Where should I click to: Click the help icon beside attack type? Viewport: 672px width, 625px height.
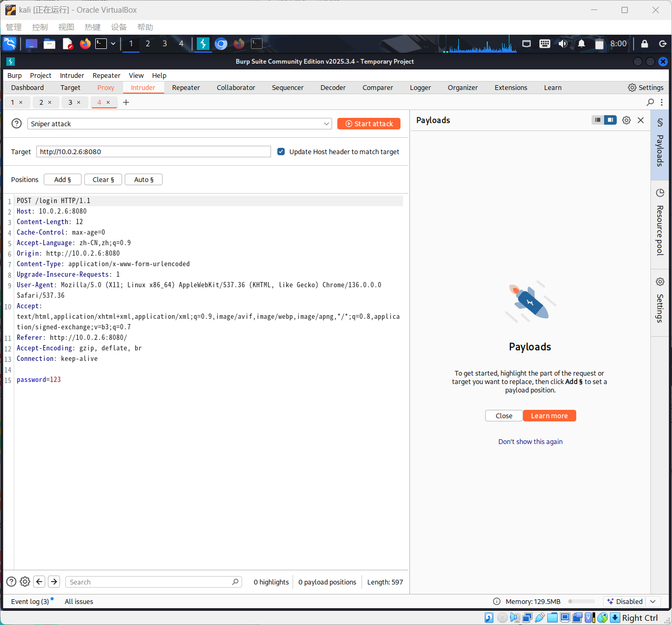(17, 124)
